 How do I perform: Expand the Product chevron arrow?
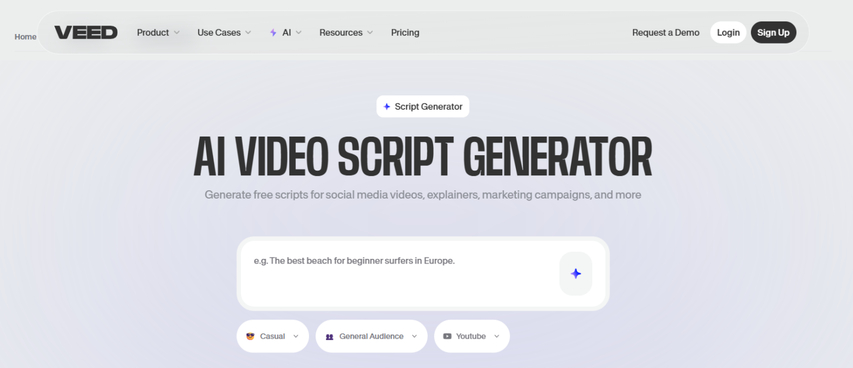pos(176,33)
